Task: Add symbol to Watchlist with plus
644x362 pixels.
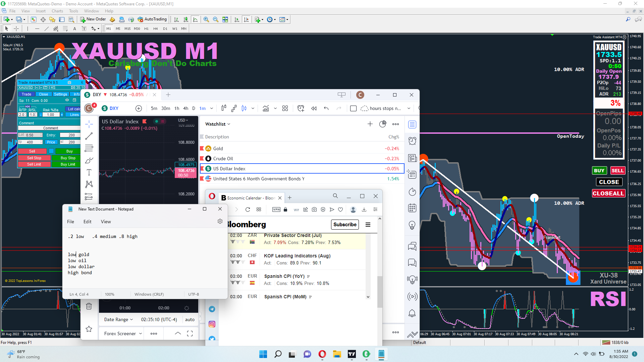Action: (370, 124)
